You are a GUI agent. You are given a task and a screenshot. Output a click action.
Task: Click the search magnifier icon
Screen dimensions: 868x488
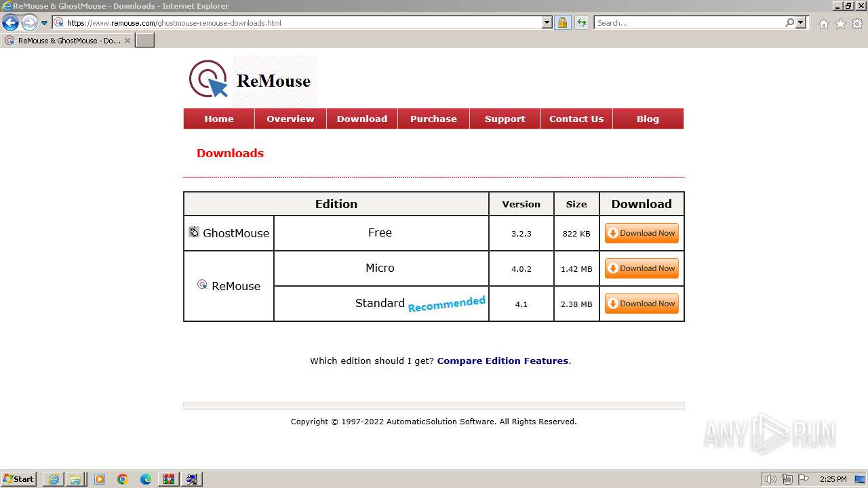(789, 22)
